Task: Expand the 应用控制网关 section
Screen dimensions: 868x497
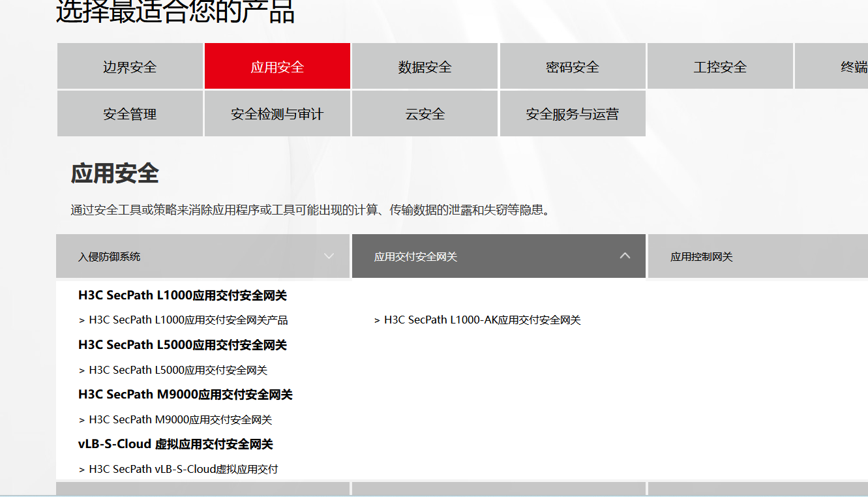Action: click(758, 256)
